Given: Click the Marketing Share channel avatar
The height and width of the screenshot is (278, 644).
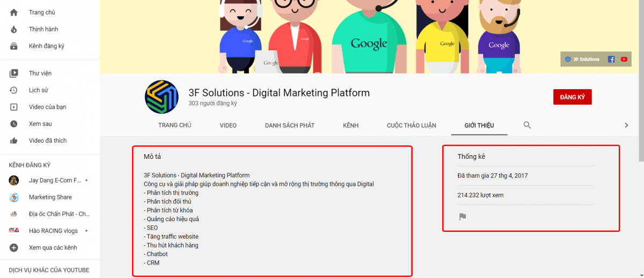Looking at the screenshot, I should pos(14,197).
